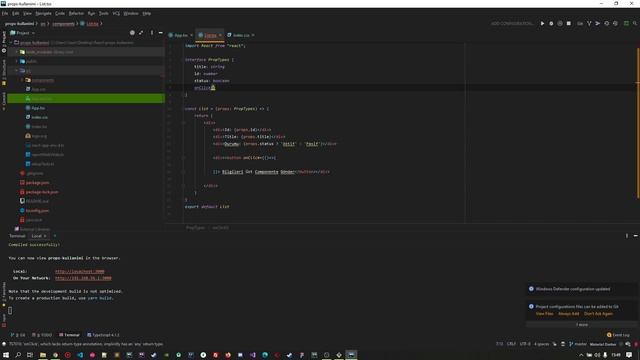The height and width of the screenshot is (360, 640).
Task: Hide the Project panel with minus icon
Action: pyautogui.click(x=160, y=33)
